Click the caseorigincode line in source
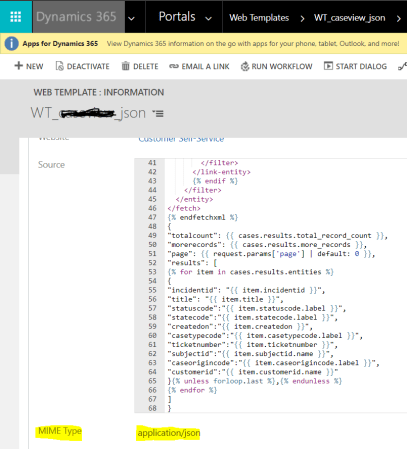The width and height of the screenshot is (407, 449). 273,363
